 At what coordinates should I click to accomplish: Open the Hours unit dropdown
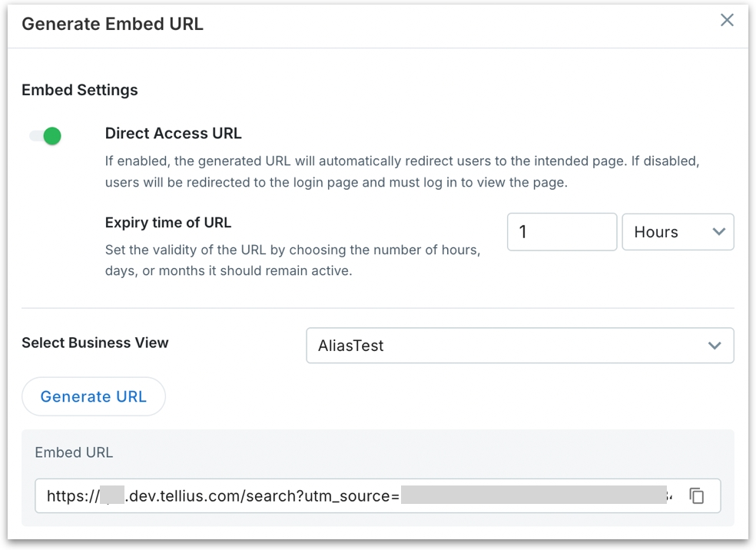677,232
